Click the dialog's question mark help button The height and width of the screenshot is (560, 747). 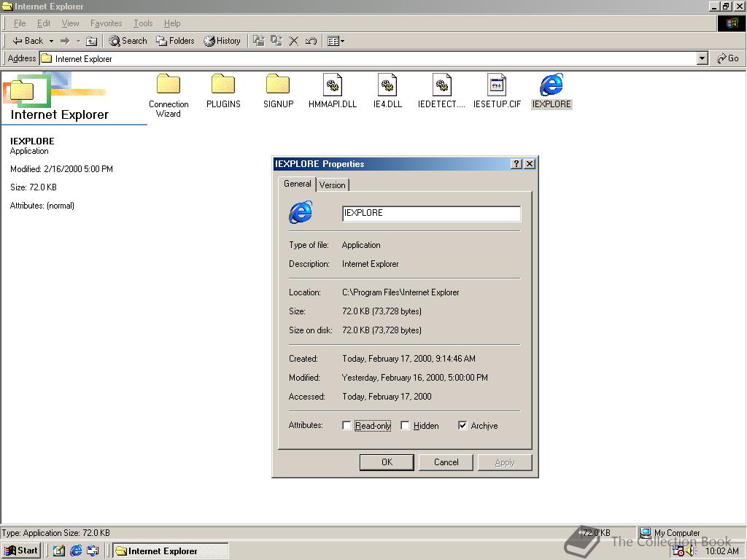tap(516, 164)
